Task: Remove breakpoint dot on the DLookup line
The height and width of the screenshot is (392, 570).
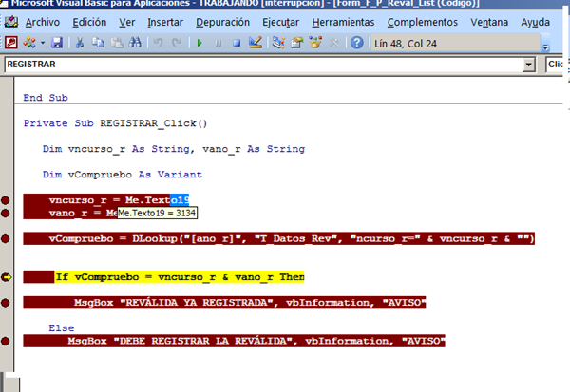Action: coord(6,238)
